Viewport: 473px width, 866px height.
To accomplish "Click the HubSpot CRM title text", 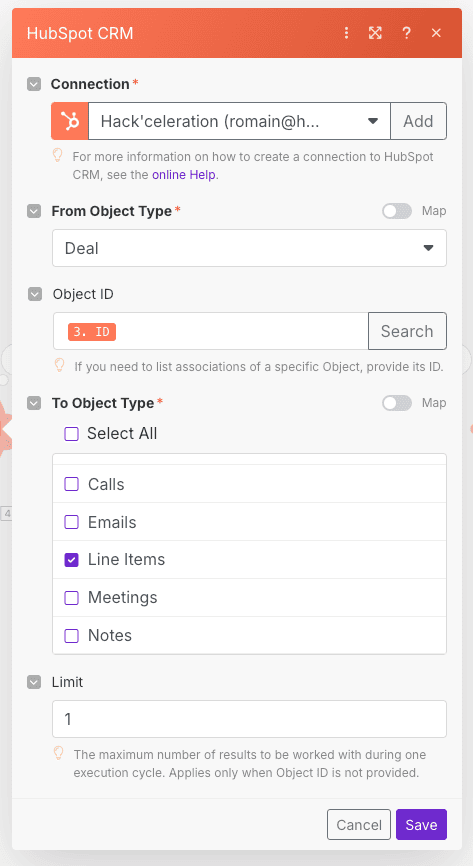I will (80, 34).
